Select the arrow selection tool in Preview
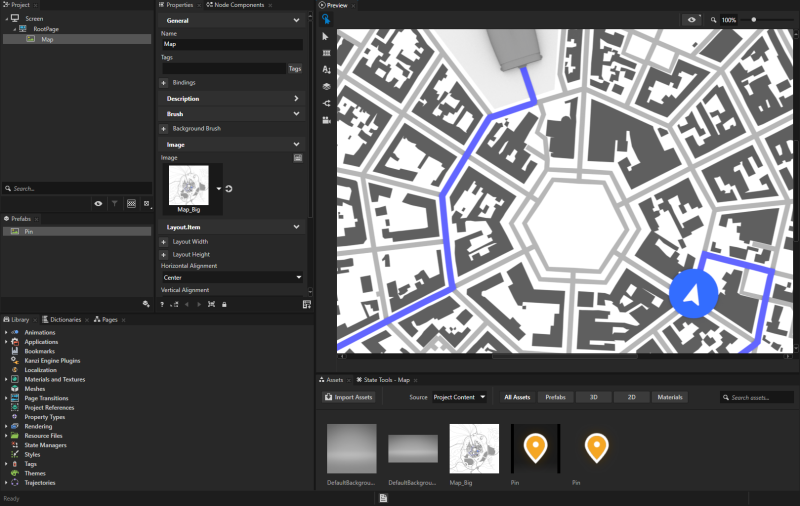Screen dimensions: 800x506 tap(326, 36)
